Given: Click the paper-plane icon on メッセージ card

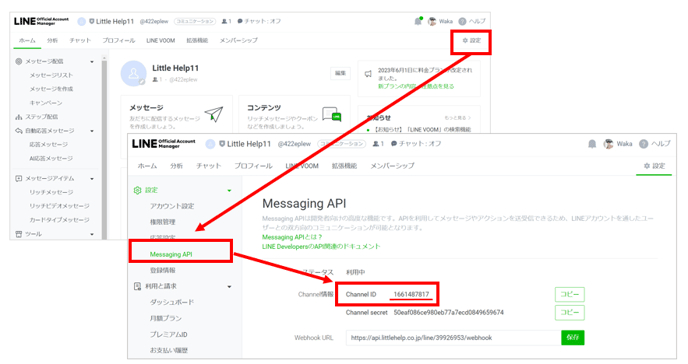Looking at the screenshot, I should (214, 114).
